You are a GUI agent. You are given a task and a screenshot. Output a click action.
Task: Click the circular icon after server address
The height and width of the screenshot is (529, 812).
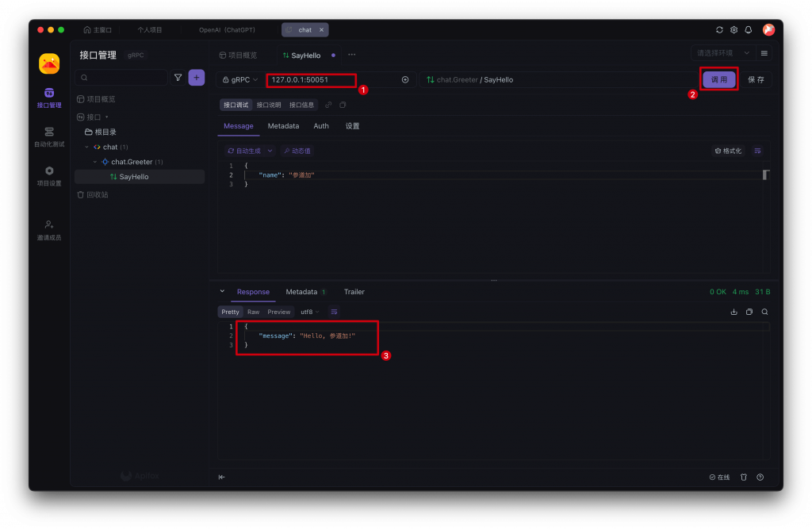(x=405, y=80)
